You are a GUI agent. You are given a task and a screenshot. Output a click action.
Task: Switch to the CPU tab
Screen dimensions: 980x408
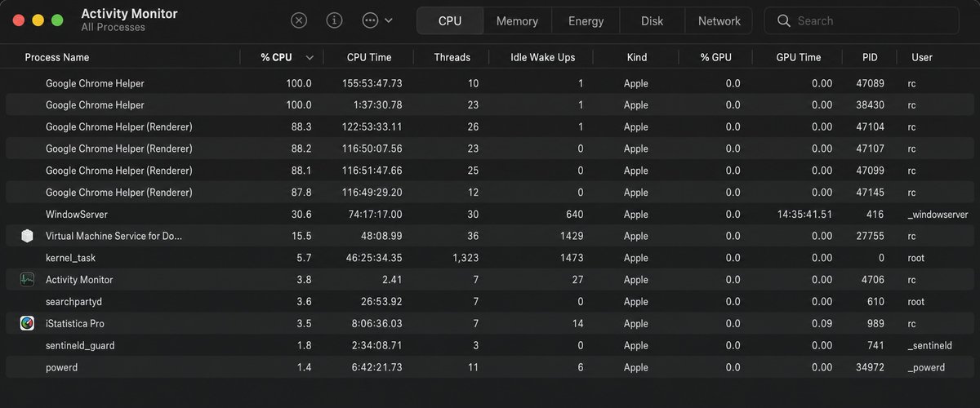pos(450,21)
